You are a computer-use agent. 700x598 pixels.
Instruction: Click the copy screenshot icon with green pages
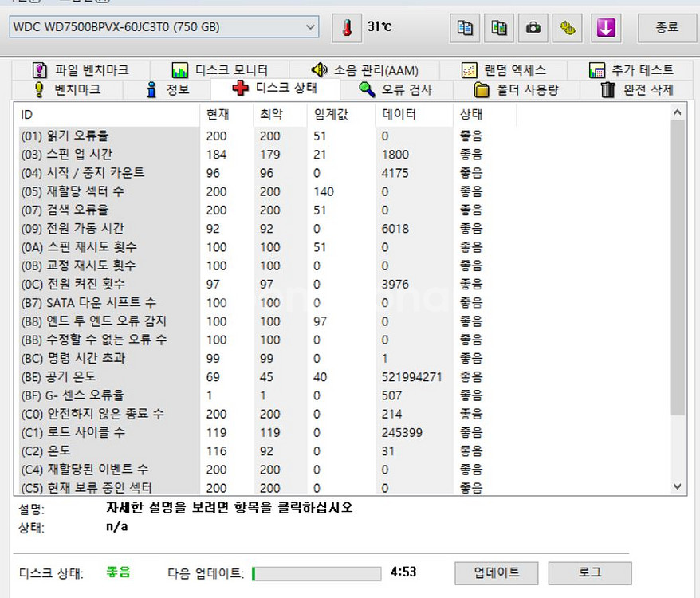pos(499,28)
